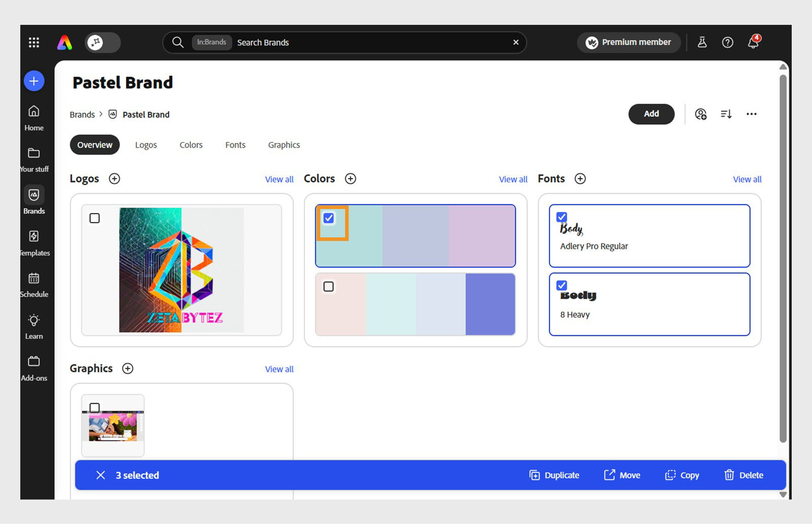The width and height of the screenshot is (812, 524).
Task: Check the second color palette checkbox
Action: click(329, 287)
